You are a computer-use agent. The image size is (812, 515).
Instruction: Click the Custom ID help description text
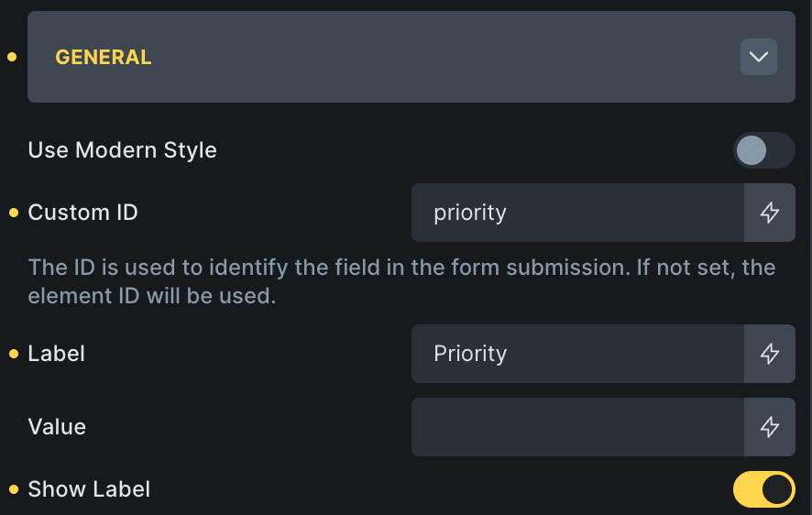click(x=401, y=282)
